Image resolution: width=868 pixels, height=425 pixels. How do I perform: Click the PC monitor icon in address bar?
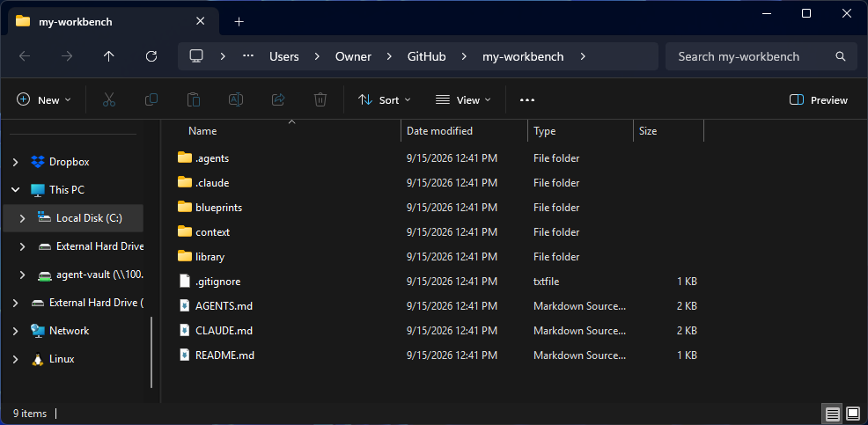tap(196, 56)
